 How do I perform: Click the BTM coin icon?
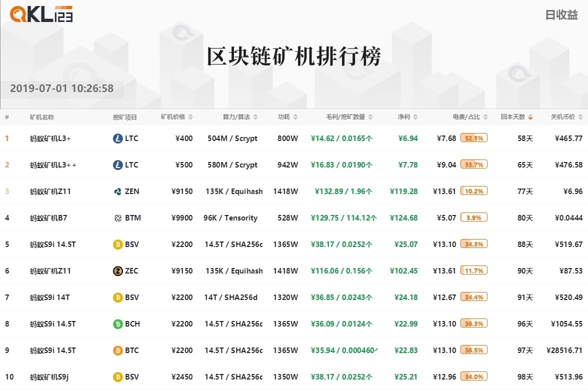click(118, 218)
